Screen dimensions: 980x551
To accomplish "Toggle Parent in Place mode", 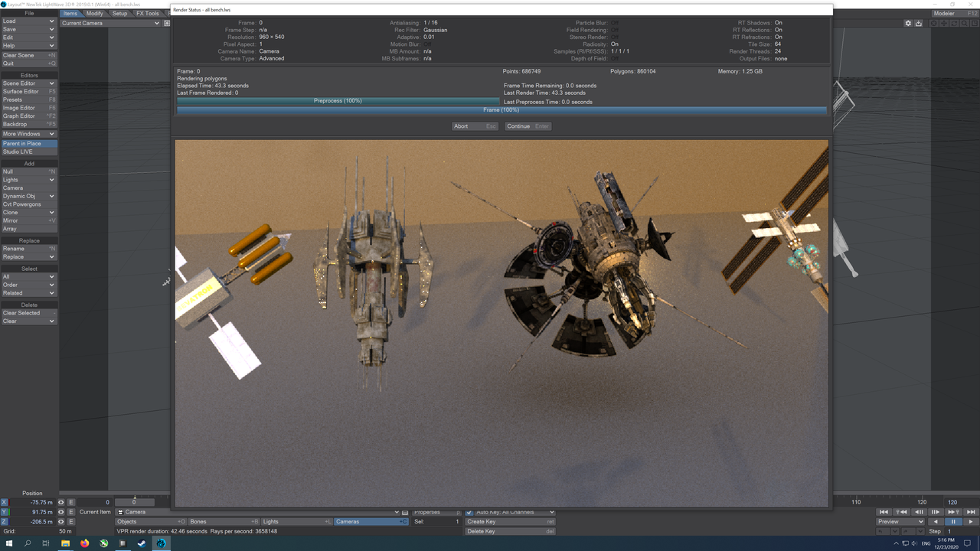I will point(29,143).
